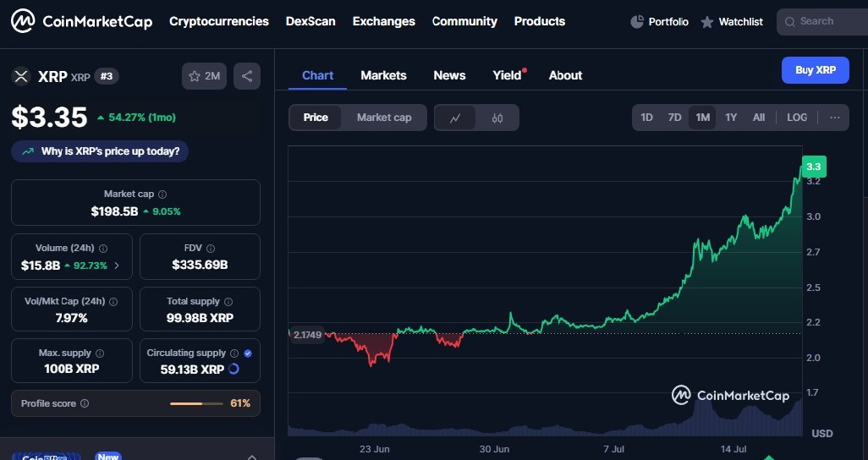Image resolution: width=868 pixels, height=460 pixels.
Task: Open Exchanges menu
Action: [383, 22]
